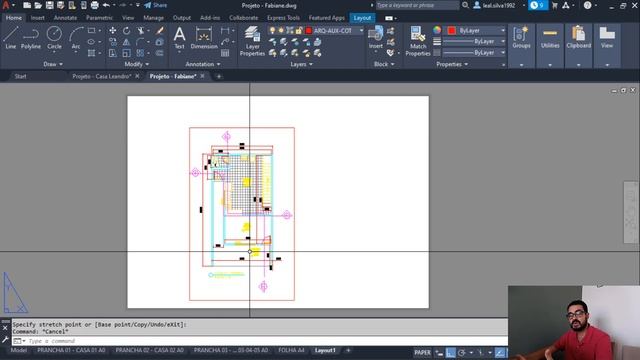Open Layer Properties manager
Image resolution: width=640 pixels, height=360 pixels.
pos(252,41)
